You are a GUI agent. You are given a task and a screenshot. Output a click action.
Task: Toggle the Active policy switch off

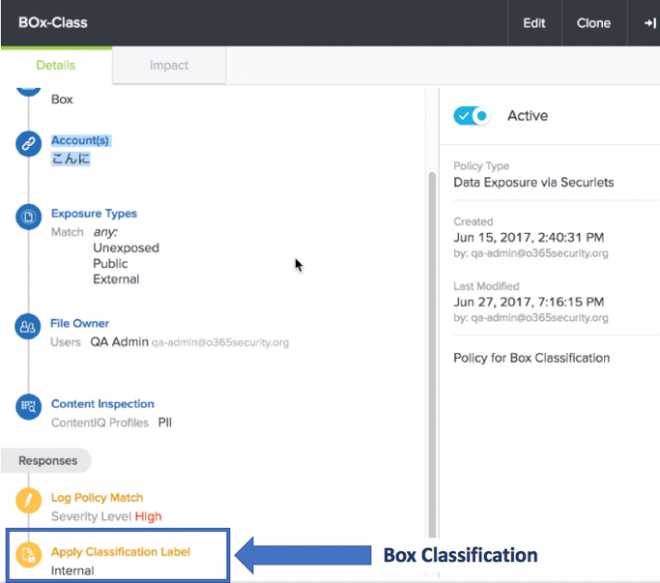(x=472, y=115)
